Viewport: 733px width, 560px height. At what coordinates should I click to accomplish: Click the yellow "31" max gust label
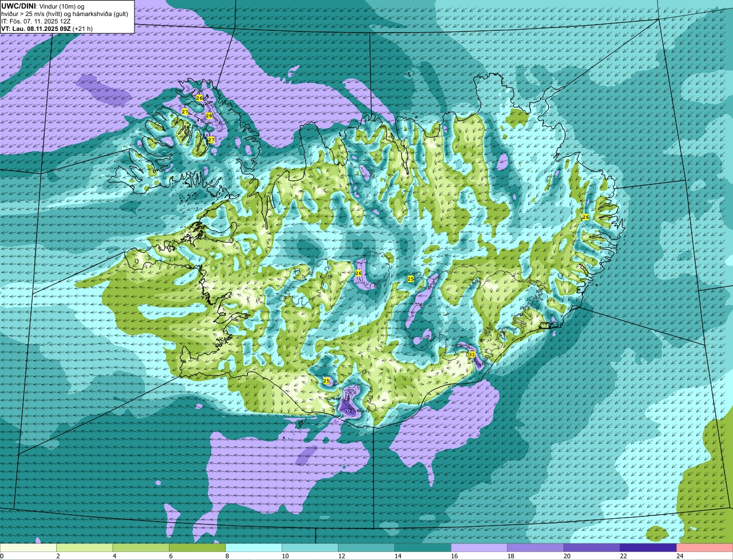pyautogui.click(x=472, y=354)
